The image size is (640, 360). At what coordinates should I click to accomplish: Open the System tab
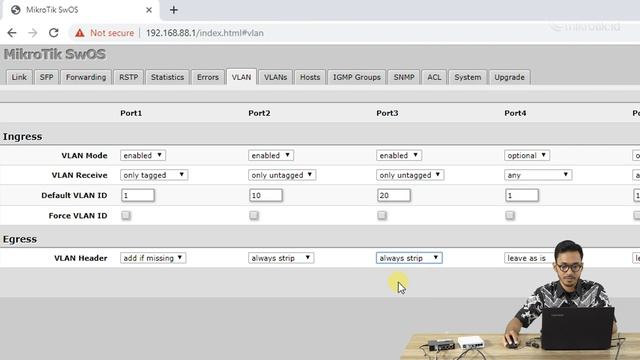[468, 77]
